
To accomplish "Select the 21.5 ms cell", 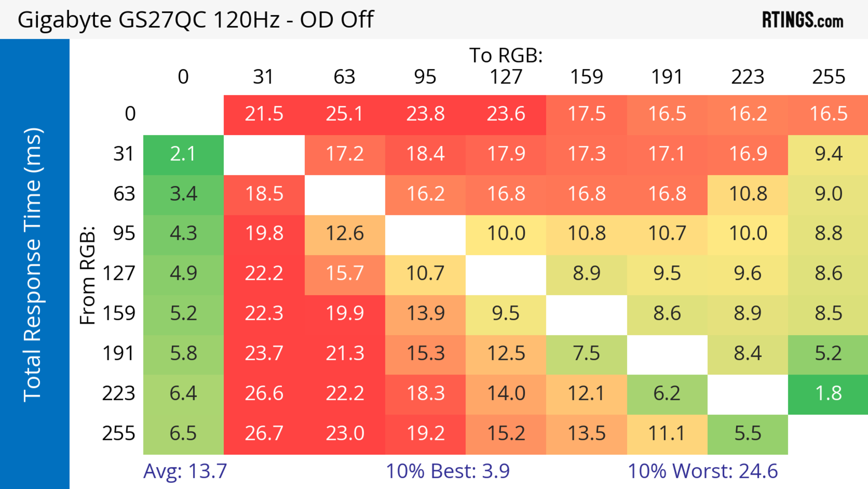I will [264, 114].
